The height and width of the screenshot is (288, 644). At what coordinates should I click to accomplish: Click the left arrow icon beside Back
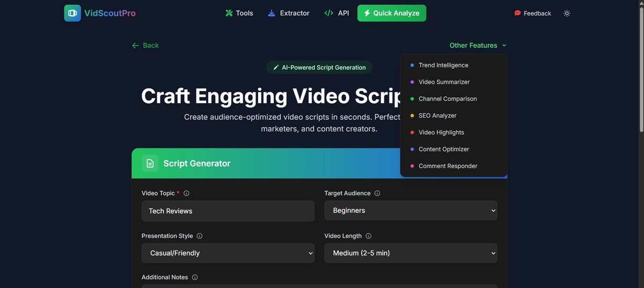pos(135,46)
